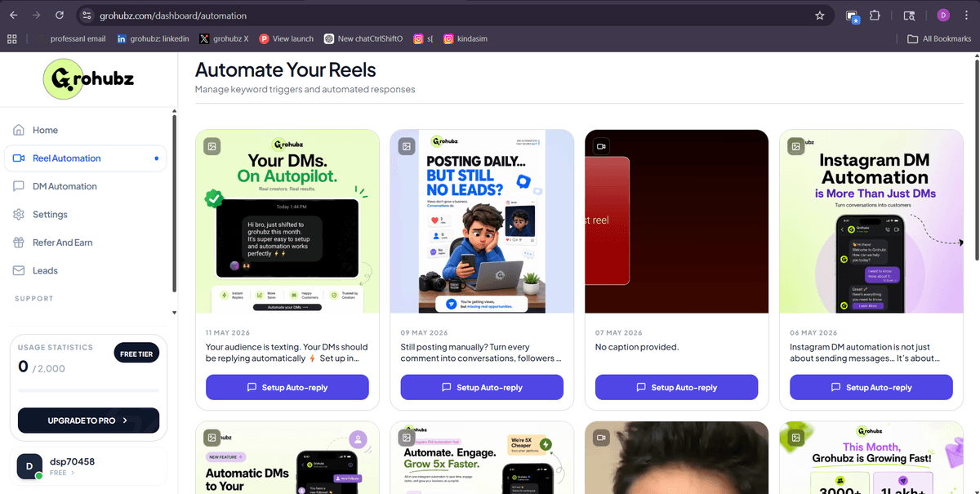
Task: Open the 'Your DMs. On Autopilot.' post thumbnail
Action: point(287,221)
